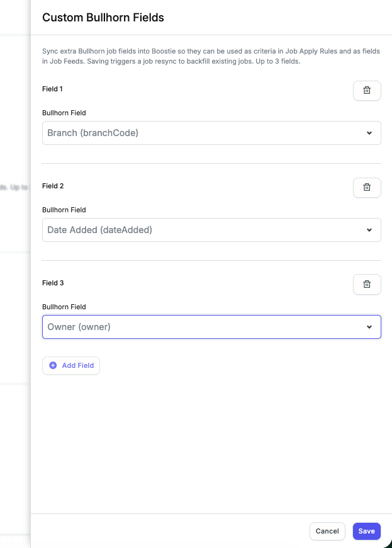Click Bullhorn Field label under Field 1
The height and width of the screenshot is (548, 392).
(64, 113)
